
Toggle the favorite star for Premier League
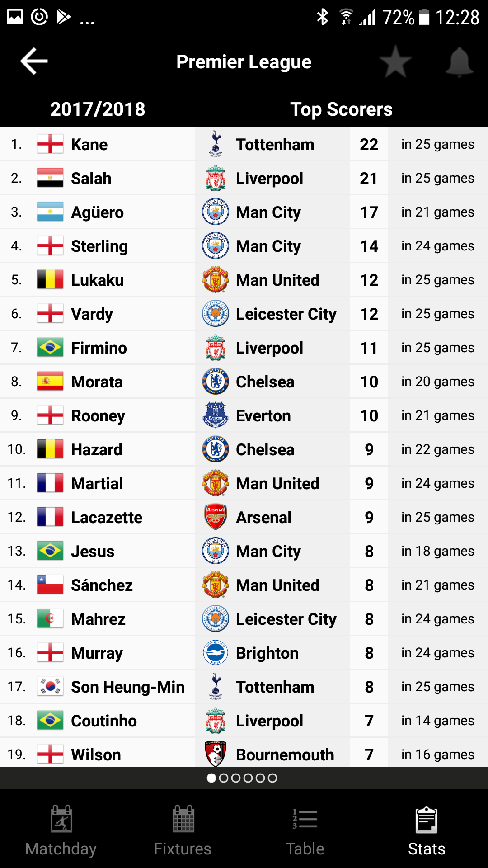(x=395, y=62)
